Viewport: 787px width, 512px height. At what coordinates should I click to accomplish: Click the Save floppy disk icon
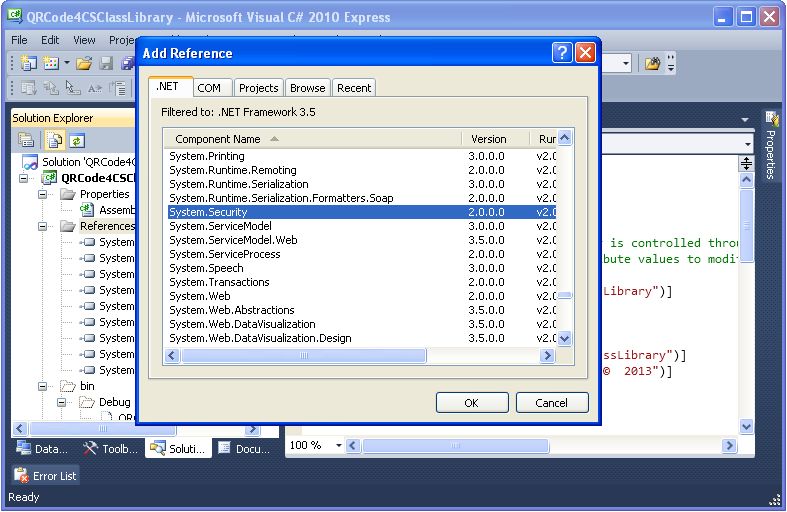106,63
